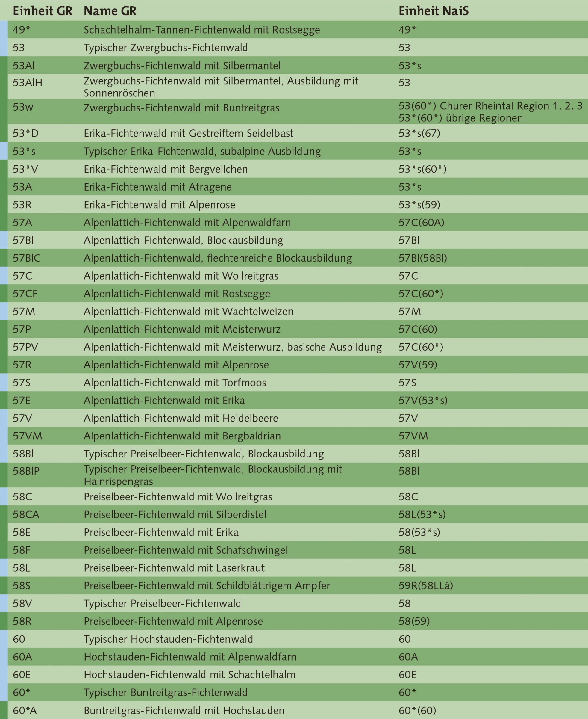The height and width of the screenshot is (719, 588).
Task: Select 'Alpenlattich-Fichtenwald mit Alpenrose' name cell
Action: (176, 365)
